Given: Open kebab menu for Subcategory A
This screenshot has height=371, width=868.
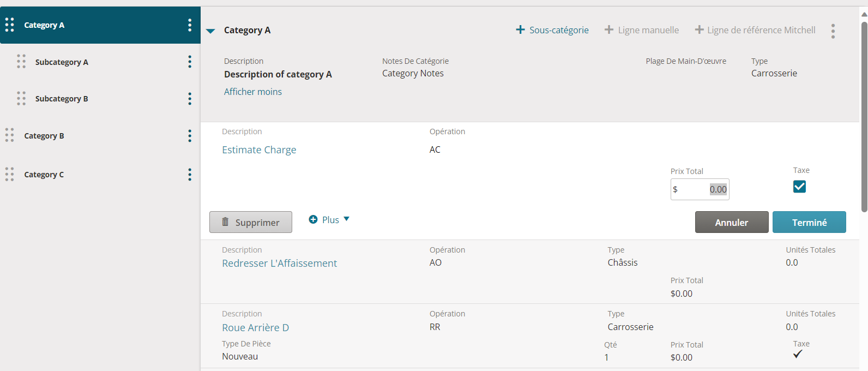Looking at the screenshot, I should click(190, 62).
